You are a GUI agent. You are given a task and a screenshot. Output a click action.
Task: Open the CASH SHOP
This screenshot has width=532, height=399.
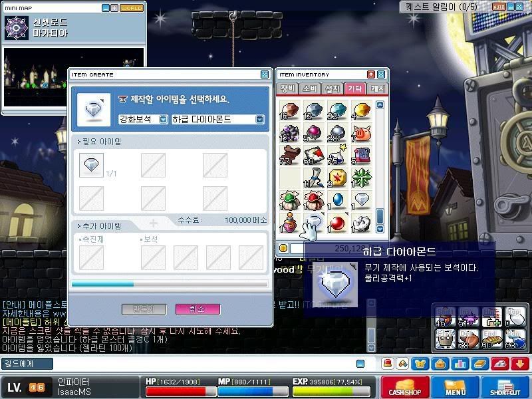(405, 387)
